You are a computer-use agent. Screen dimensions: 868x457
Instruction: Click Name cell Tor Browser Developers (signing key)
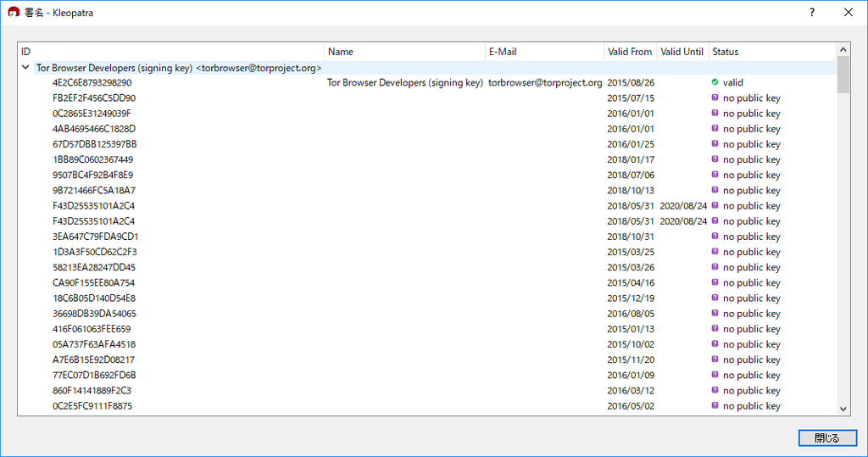tap(404, 82)
